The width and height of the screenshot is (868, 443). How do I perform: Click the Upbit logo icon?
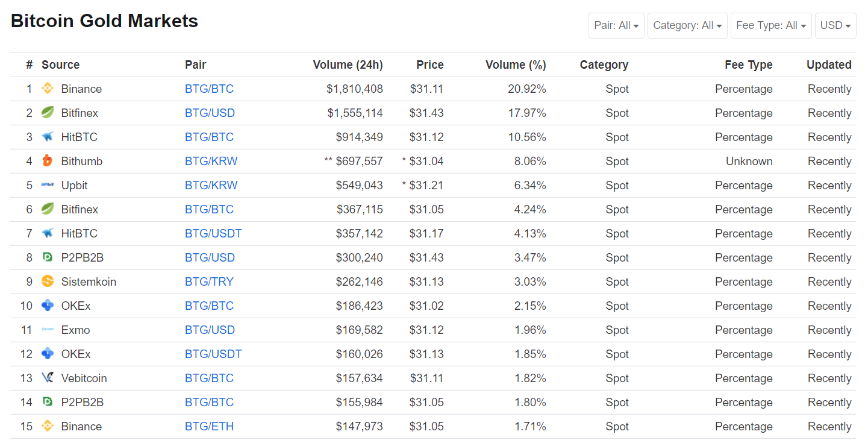pyautogui.click(x=48, y=185)
